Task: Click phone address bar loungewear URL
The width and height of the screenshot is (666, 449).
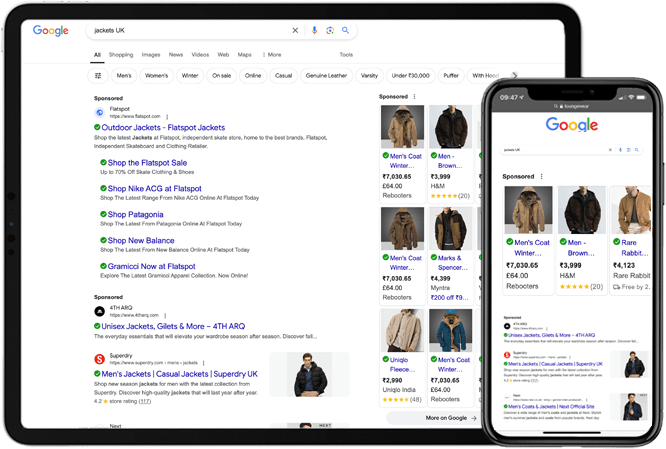Action: pyautogui.click(x=572, y=106)
